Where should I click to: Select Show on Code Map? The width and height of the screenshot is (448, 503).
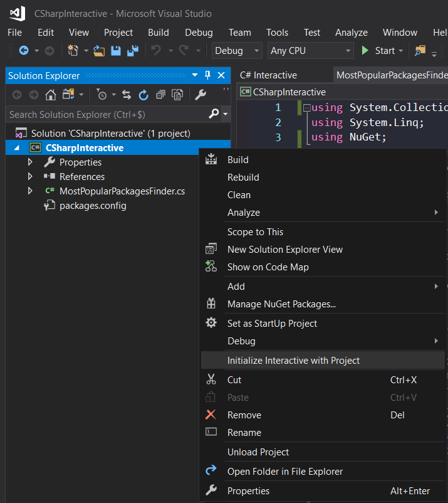[322, 267]
